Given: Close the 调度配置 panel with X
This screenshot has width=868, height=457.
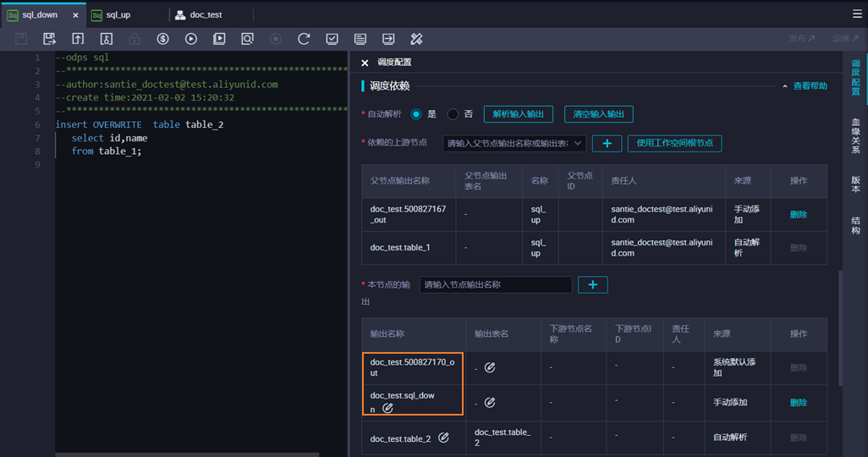Looking at the screenshot, I should coord(365,63).
